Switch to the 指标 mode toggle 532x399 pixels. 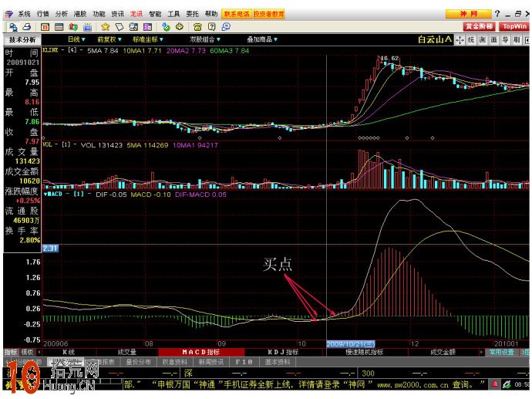pyautogui.click(x=10, y=351)
